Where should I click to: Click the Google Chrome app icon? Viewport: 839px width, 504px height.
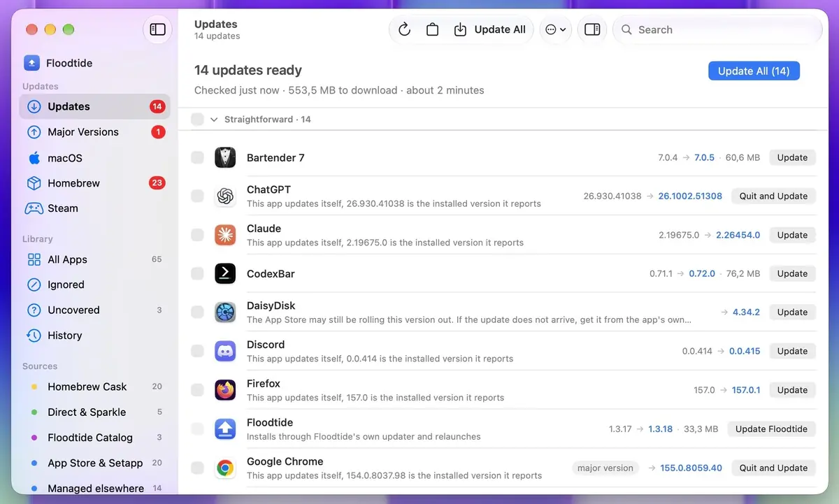coord(225,468)
